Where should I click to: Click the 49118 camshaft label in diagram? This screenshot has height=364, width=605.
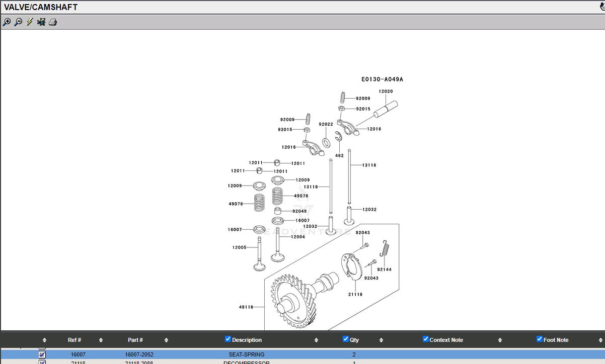pyautogui.click(x=246, y=307)
